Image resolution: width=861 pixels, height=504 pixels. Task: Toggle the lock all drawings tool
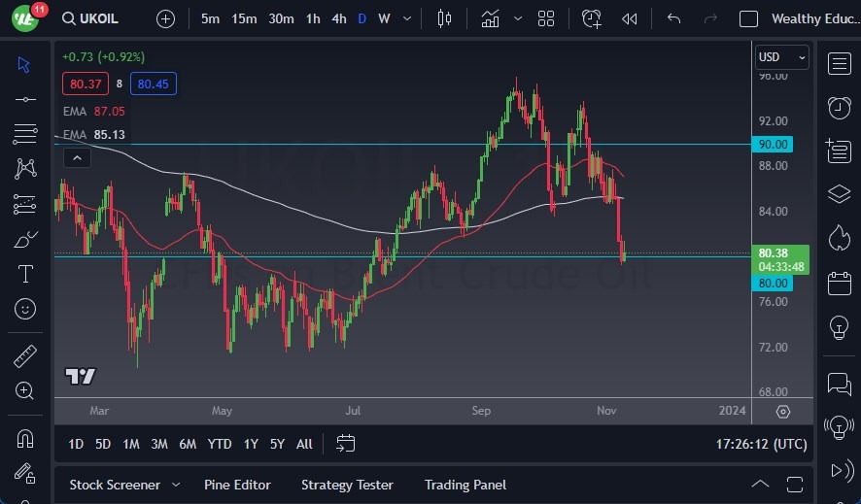tap(25, 473)
